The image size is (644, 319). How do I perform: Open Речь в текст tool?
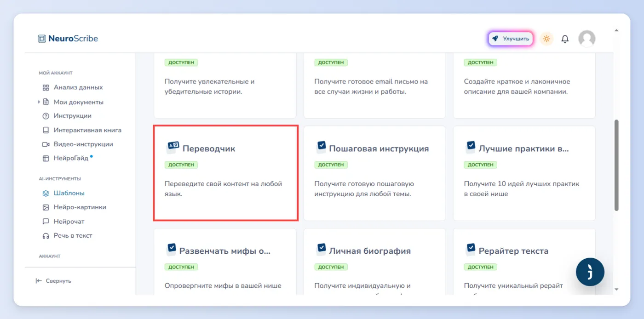point(73,236)
